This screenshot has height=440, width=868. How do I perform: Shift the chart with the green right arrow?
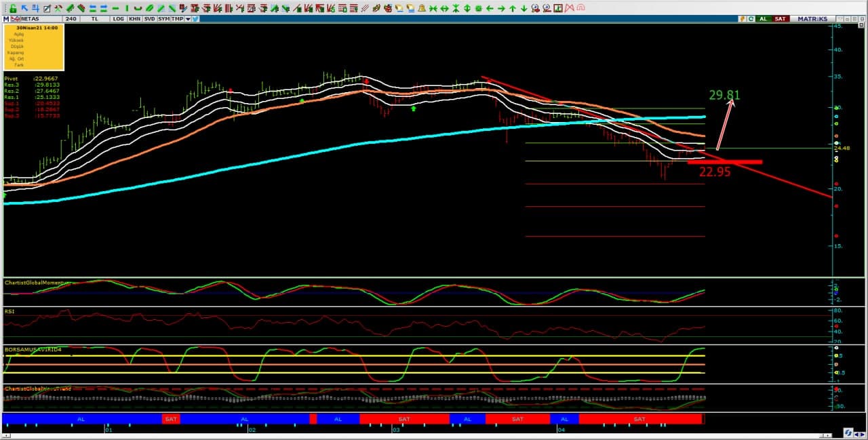(x=501, y=8)
